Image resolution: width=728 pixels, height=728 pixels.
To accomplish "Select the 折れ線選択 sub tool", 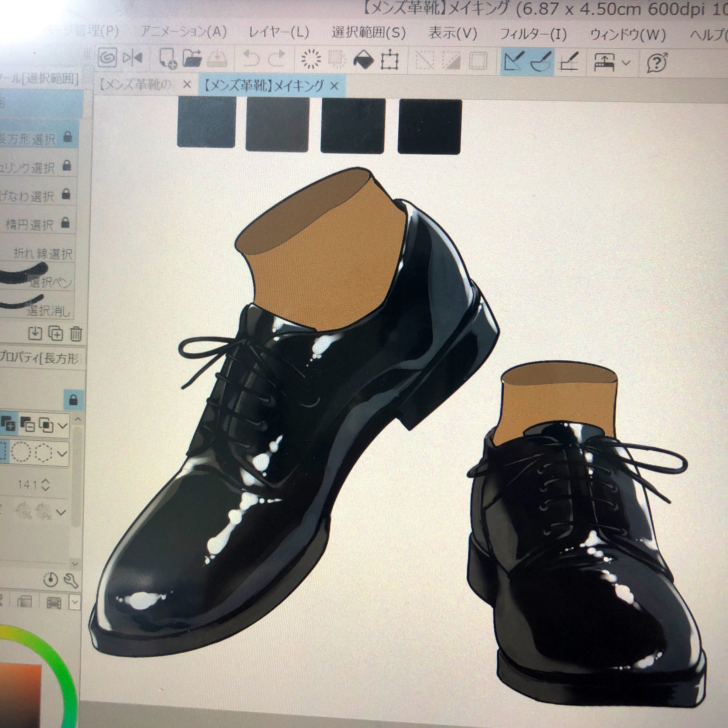I will pyautogui.click(x=38, y=253).
